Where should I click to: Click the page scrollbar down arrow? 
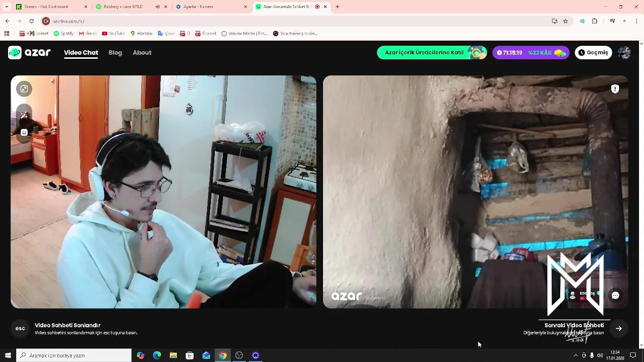[x=640, y=345]
